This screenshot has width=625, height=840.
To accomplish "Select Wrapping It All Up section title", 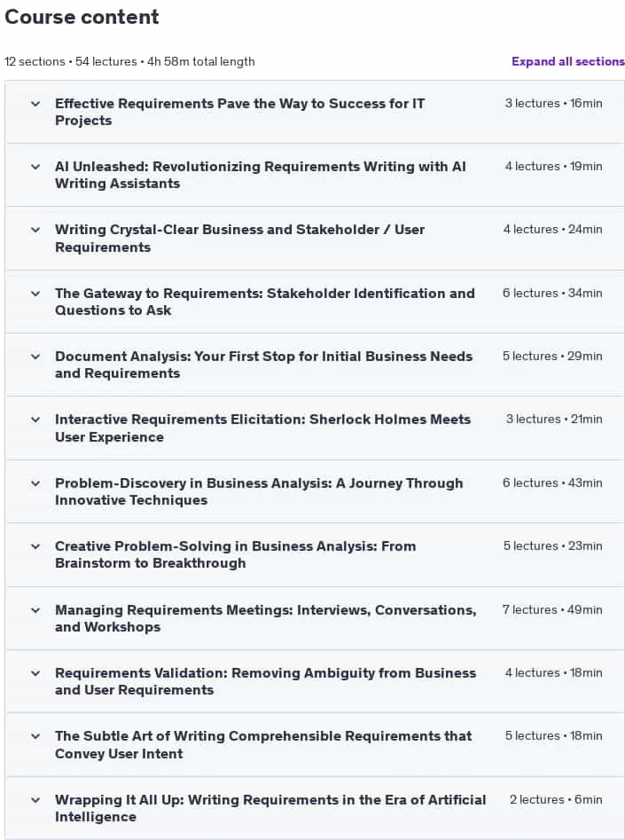I will (x=270, y=808).
